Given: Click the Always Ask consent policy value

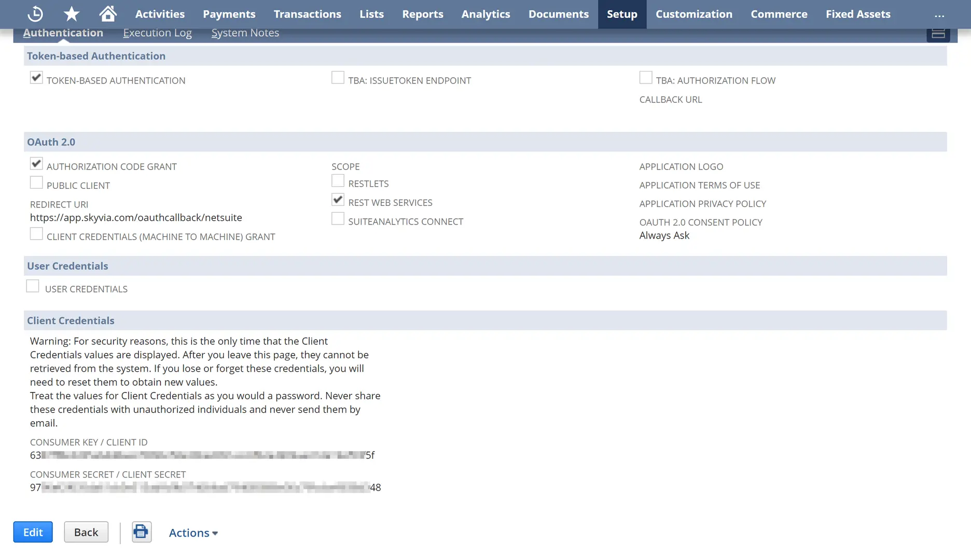Looking at the screenshot, I should tap(664, 235).
